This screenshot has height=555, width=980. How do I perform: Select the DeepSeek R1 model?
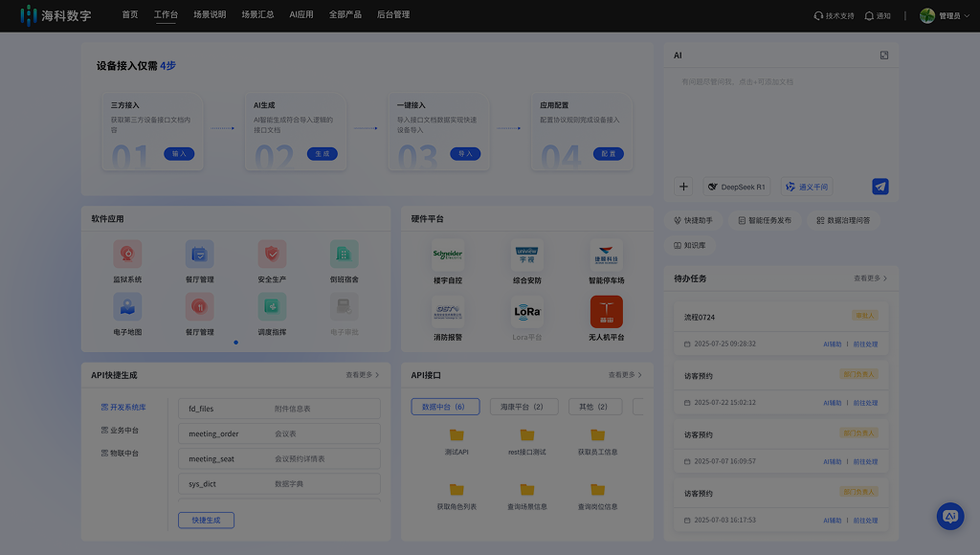pyautogui.click(x=737, y=187)
